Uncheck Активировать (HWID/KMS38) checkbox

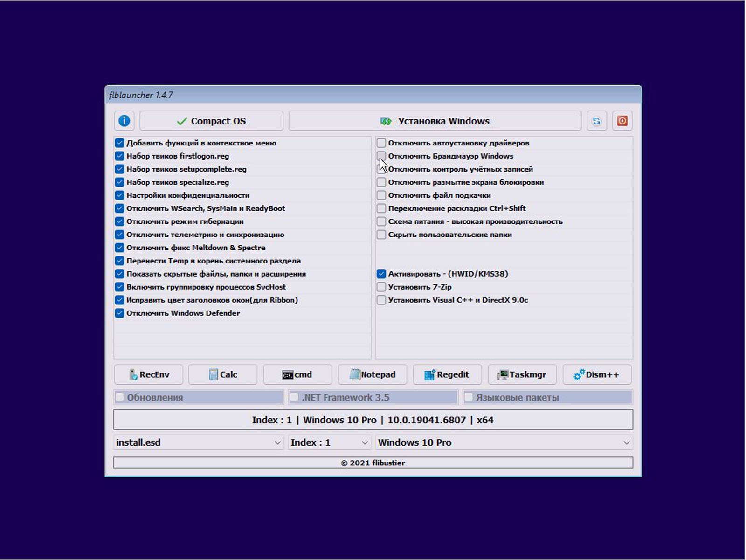point(381,274)
